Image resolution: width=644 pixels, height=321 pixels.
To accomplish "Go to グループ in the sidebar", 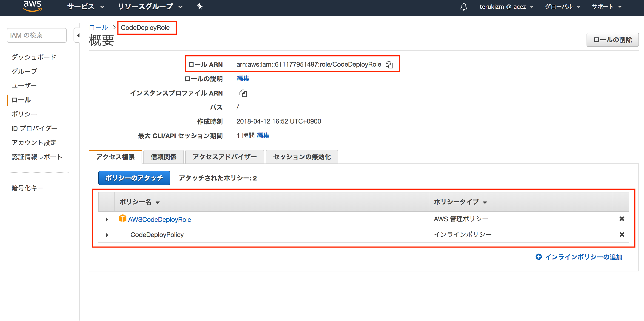I will 24,71.
